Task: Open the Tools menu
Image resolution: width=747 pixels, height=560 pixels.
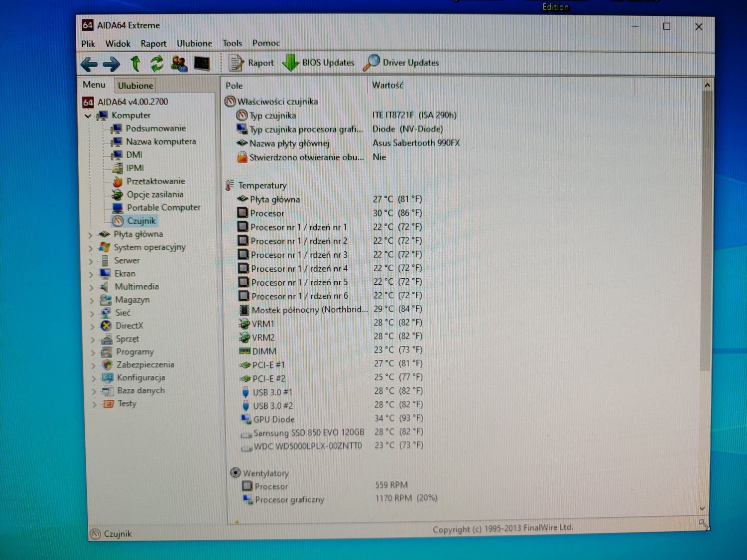Action: (x=232, y=43)
